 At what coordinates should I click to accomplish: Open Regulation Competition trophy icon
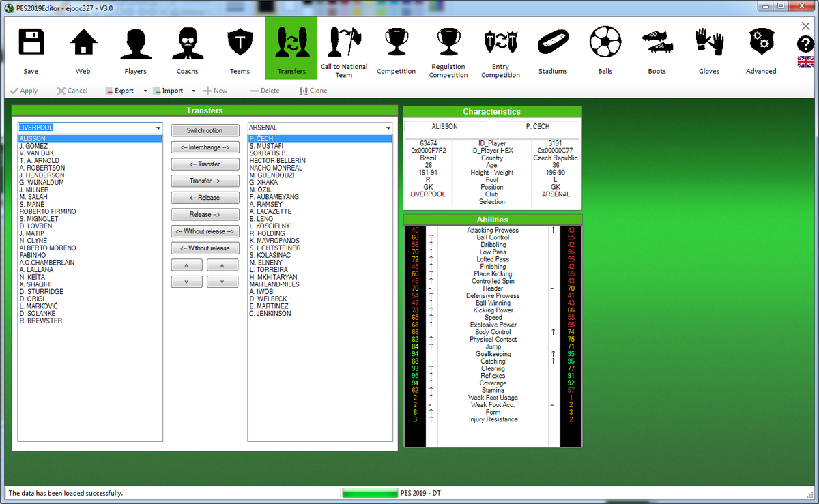click(x=448, y=41)
